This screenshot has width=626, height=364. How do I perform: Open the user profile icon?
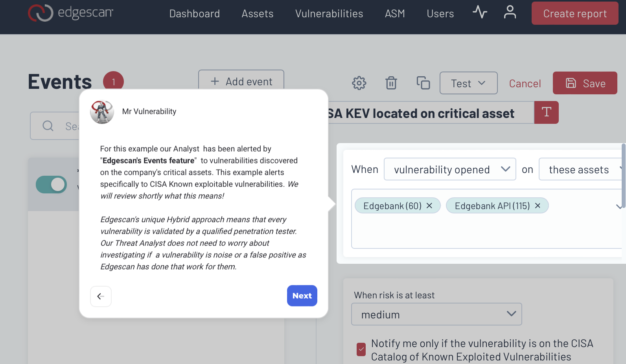(510, 12)
